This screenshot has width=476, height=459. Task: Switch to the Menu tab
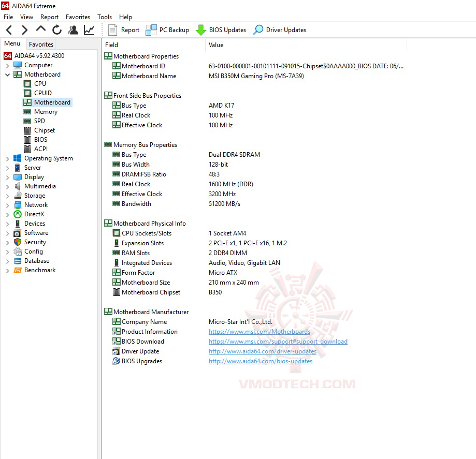(x=12, y=43)
